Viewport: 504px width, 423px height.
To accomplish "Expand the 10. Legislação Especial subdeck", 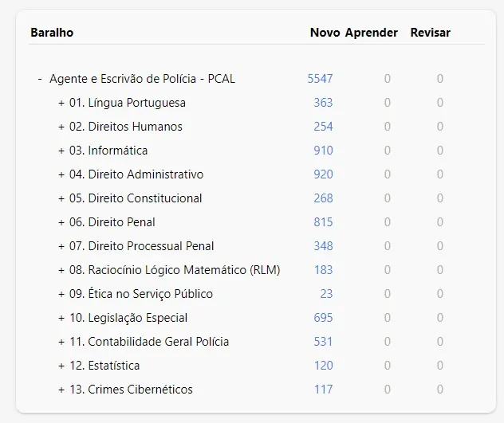I will pyautogui.click(x=61, y=318).
